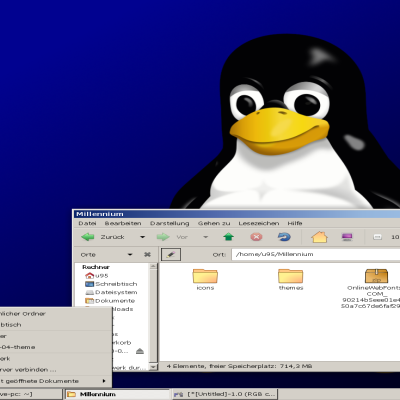Screen dimensions: 400x400
Task: Click the red stop loading icon
Action: [256, 237]
